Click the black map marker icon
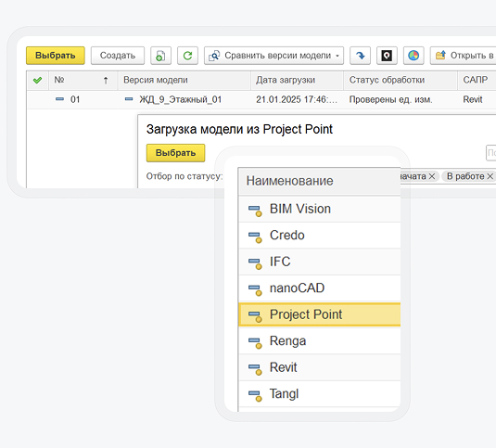 point(387,56)
